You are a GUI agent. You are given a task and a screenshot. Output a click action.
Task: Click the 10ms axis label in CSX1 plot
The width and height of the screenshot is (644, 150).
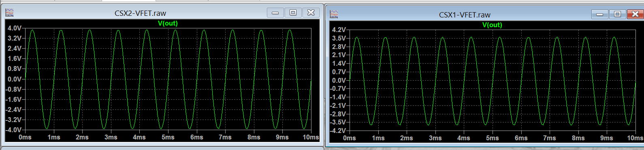coord(635,138)
